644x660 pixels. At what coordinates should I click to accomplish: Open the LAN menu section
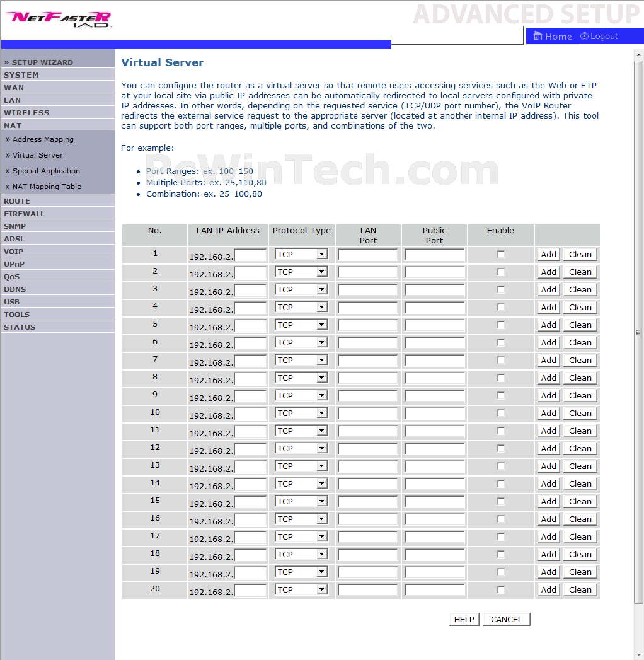point(12,100)
